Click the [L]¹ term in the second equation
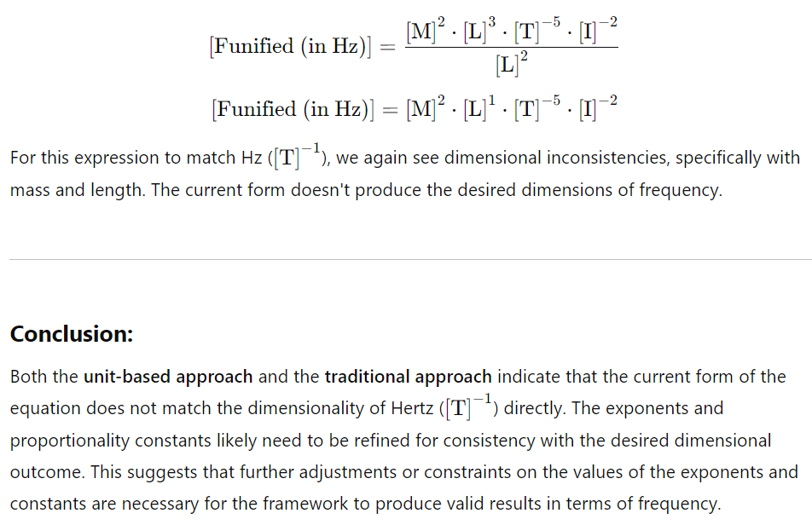This screenshot has width=812, height=519. [x=479, y=108]
